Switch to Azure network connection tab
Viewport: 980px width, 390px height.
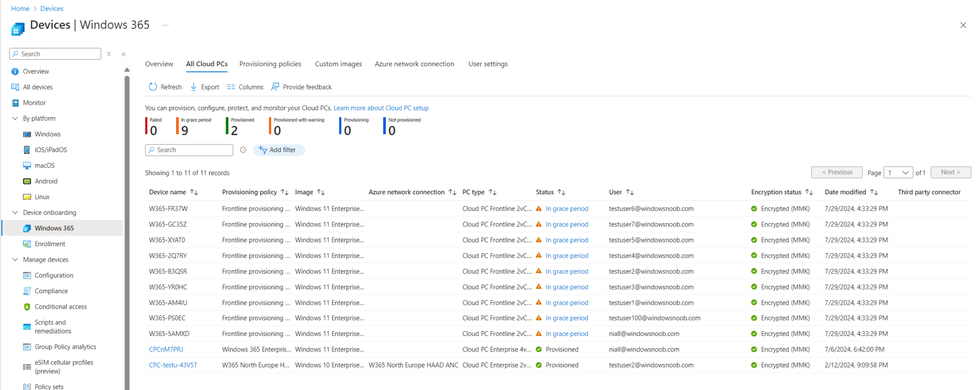[x=414, y=64]
